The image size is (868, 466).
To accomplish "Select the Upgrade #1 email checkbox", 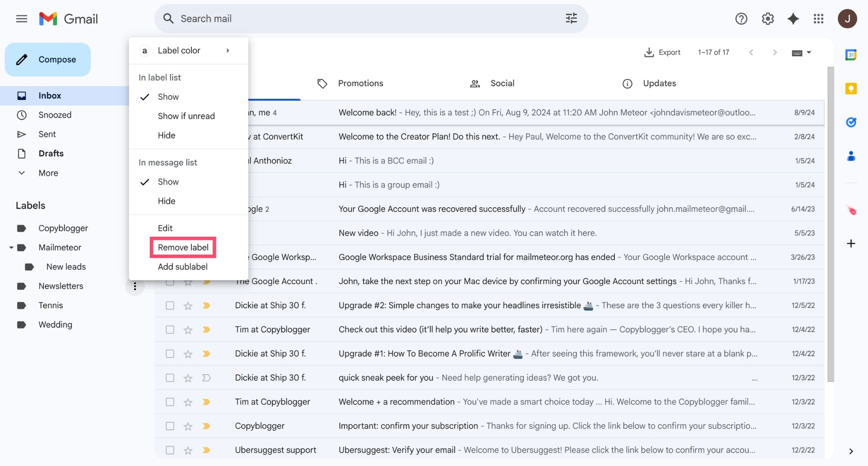I will click(169, 354).
